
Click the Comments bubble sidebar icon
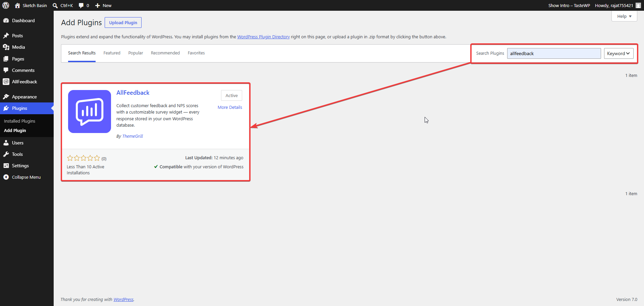pos(6,70)
